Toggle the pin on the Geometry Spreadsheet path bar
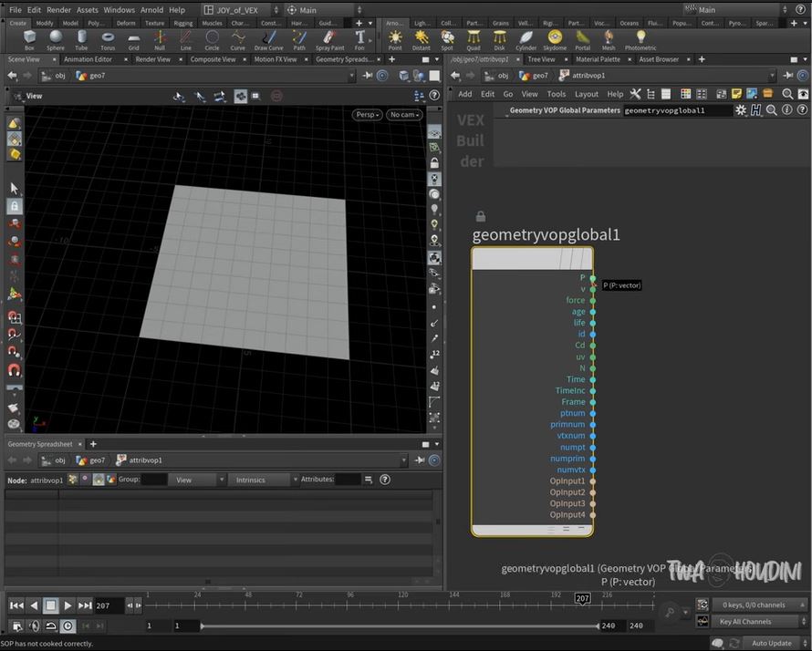Image resolution: width=812 pixels, height=651 pixels. click(x=420, y=460)
